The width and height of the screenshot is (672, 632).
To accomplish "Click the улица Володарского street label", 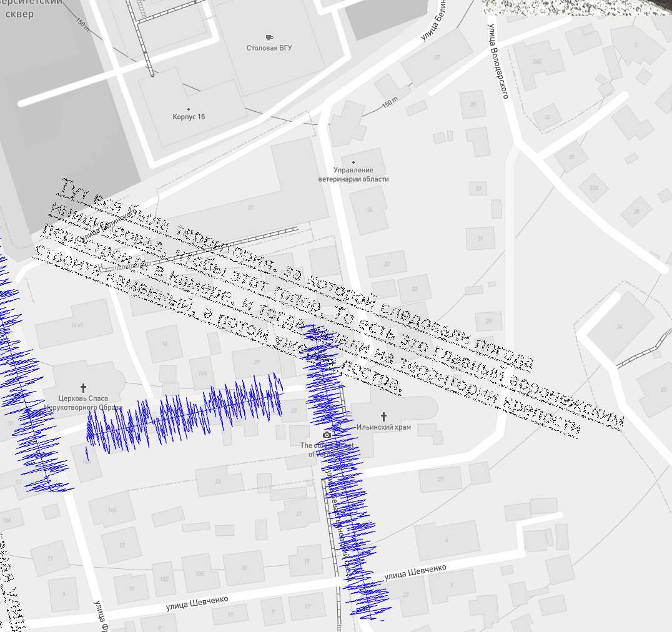I will pyautogui.click(x=497, y=61).
